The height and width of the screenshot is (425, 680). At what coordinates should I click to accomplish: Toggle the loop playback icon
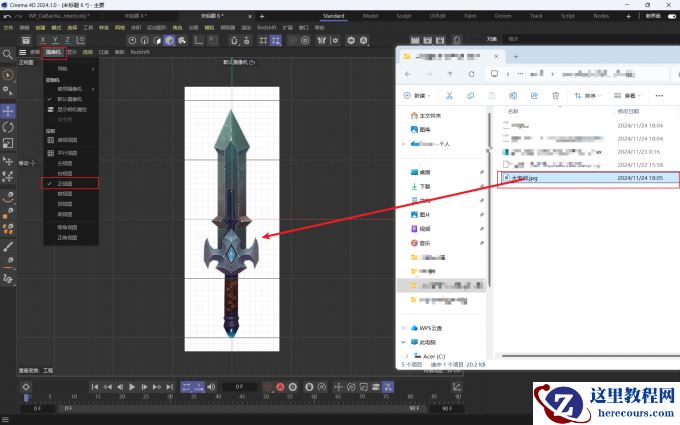pos(186,387)
